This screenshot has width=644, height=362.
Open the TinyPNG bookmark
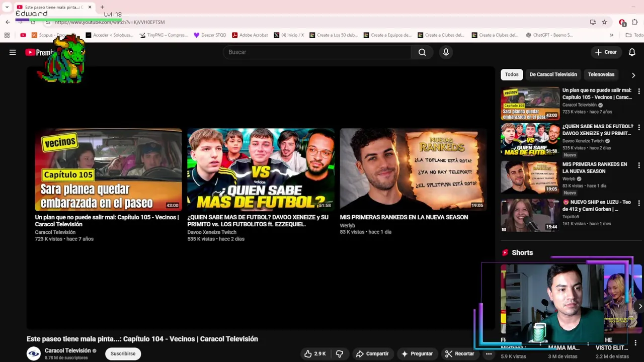[x=164, y=35]
